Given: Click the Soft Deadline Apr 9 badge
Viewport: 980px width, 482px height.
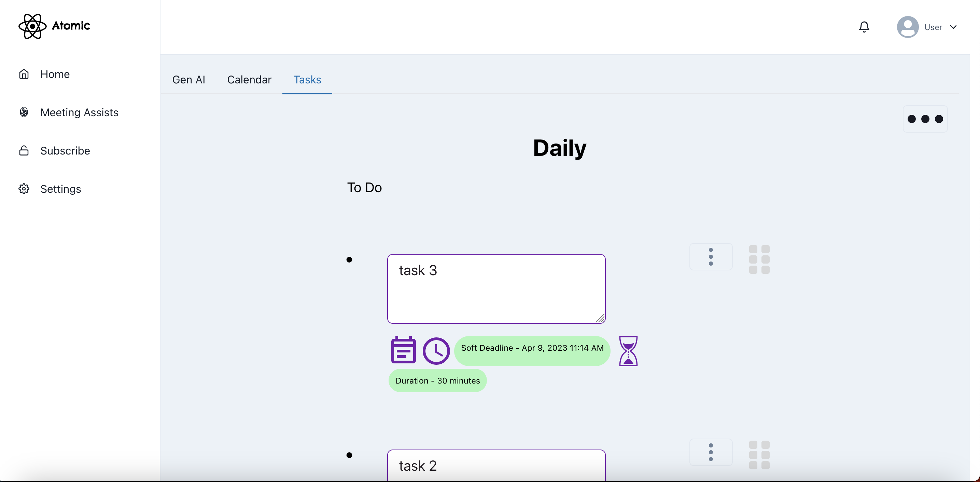Looking at the screenshot, I should [532, 348].
